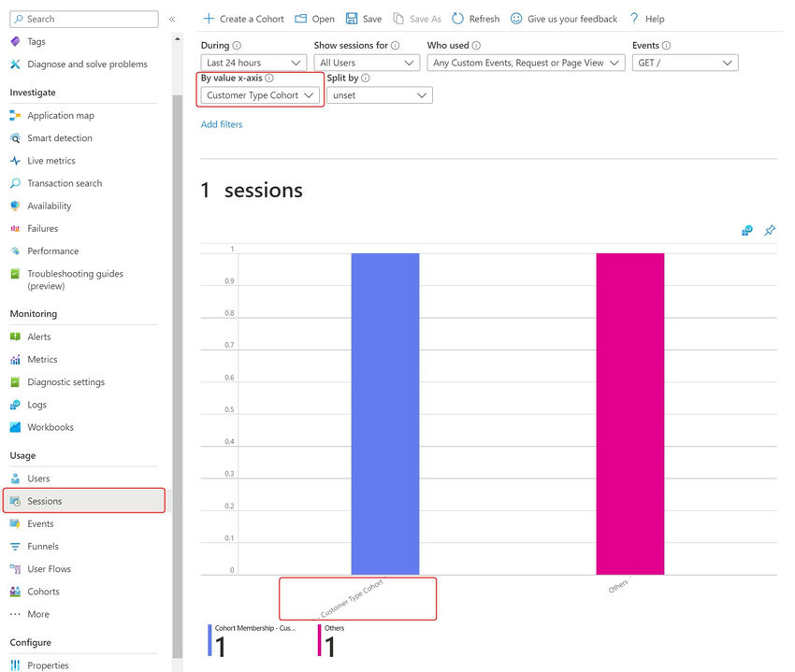Open the Logs icon in sidebar
The width and height of the screenshot is (795, 672).
pyautogui.click(x=15, y=405)
